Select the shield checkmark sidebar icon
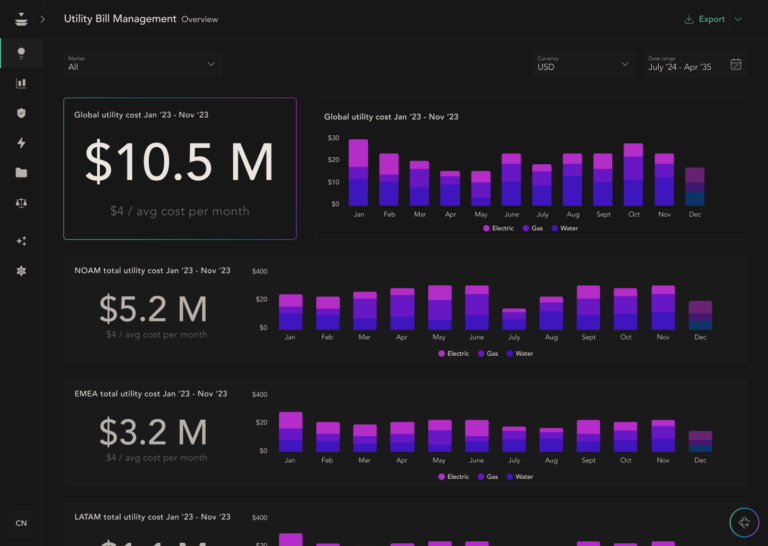Screen dimensions: 768x546 click(21, 113)
